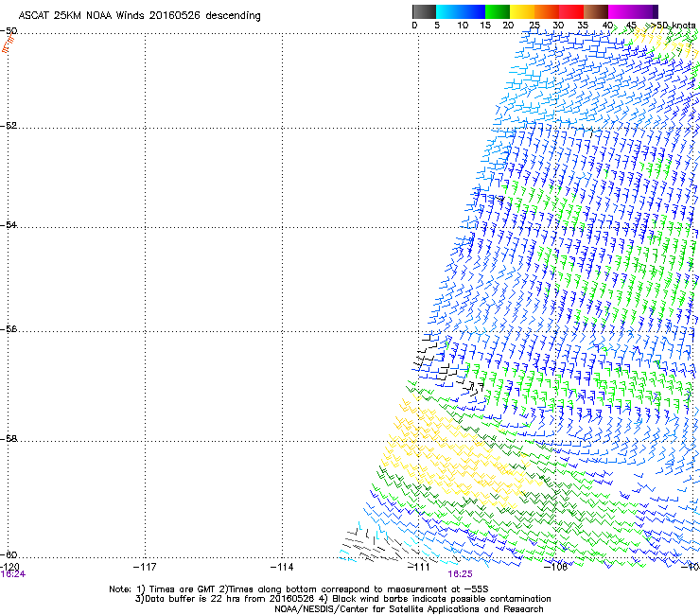Image resolution: width=700 pixels, height=615 pixels.
Task: Click the "-60" latitude axis label
Action: tap(9, 554)
